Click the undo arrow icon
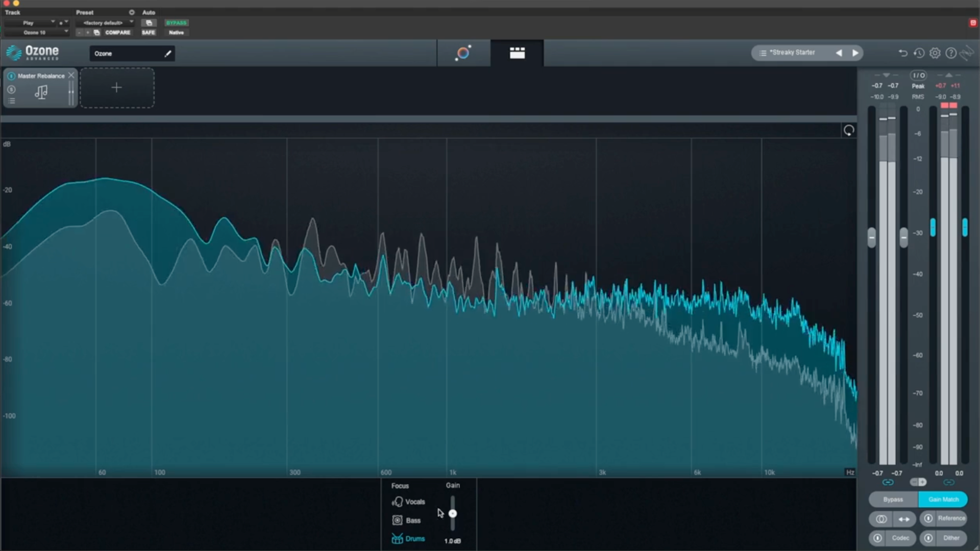 (x=902, y=53)
